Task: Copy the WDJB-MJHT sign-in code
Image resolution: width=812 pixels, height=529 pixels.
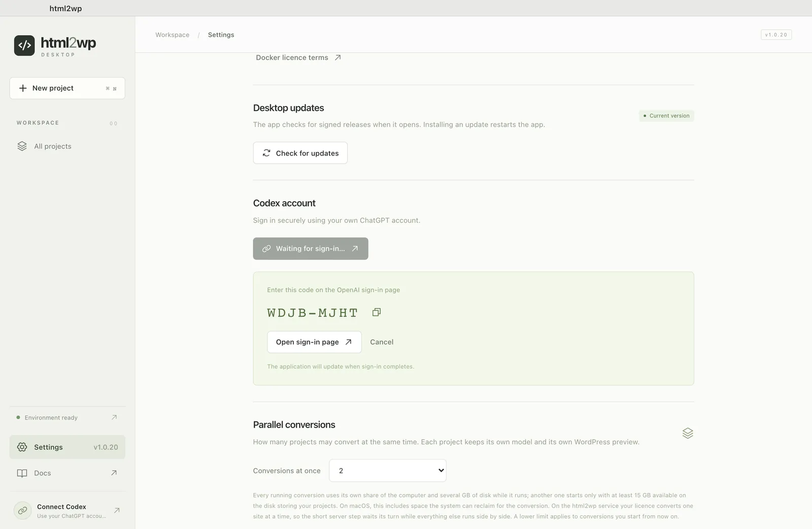Action: coord(376,312)
